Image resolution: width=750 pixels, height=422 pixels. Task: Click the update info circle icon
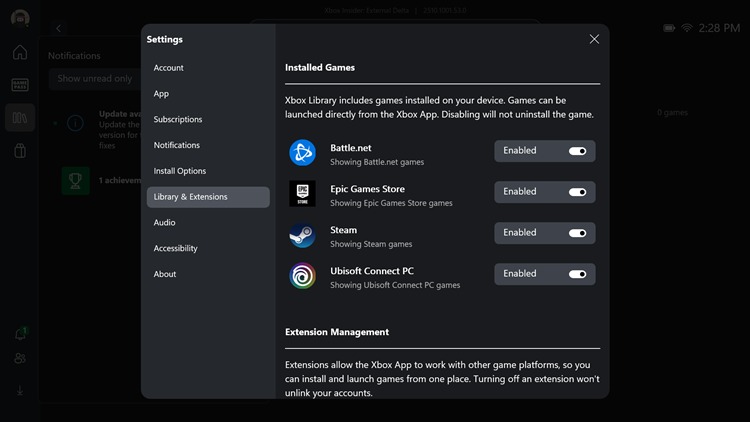tap(75, 123)
